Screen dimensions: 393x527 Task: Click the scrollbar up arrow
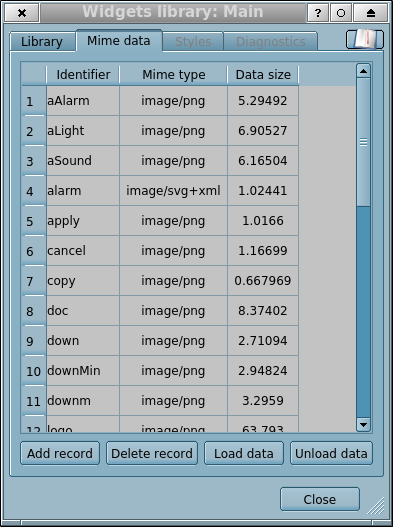(363, 71)
